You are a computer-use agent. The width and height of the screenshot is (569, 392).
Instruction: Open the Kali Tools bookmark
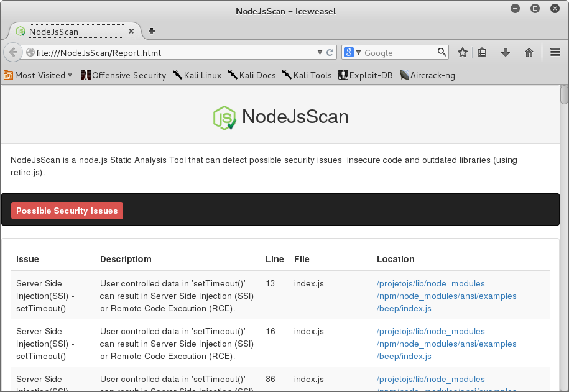307,75
